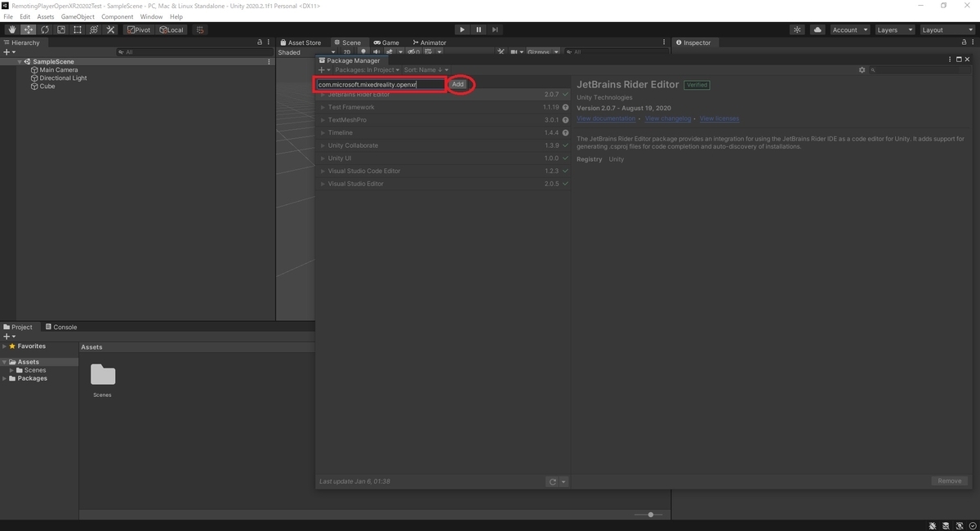The image size is (980, 531).
Task: Switch to the Console tab
Action: [61, 327]
